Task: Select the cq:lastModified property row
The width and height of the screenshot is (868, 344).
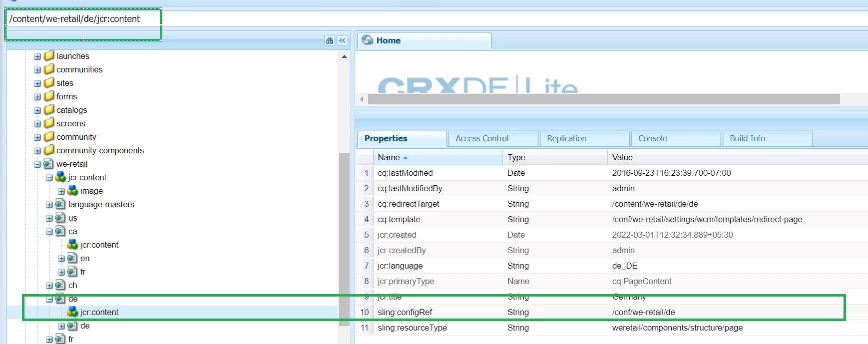Action: 612,173
